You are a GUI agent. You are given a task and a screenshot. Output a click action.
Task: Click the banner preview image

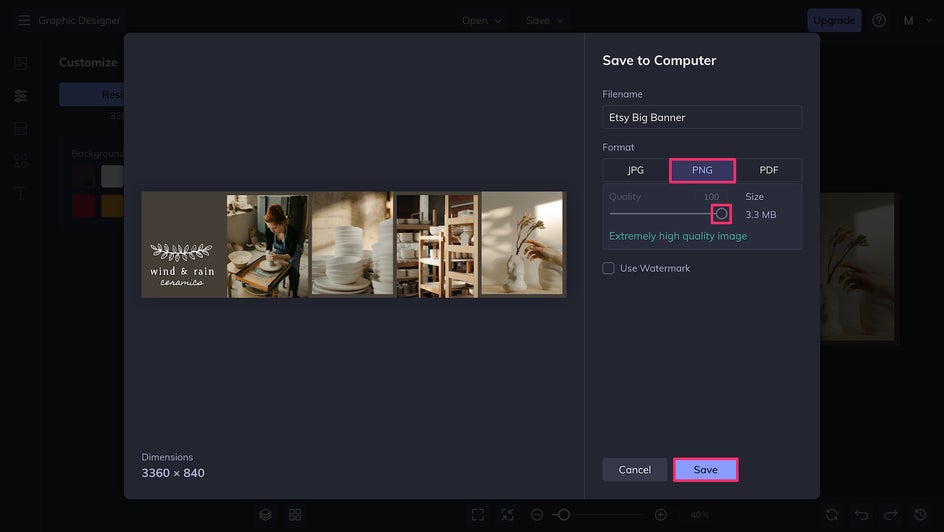(353, 244)
